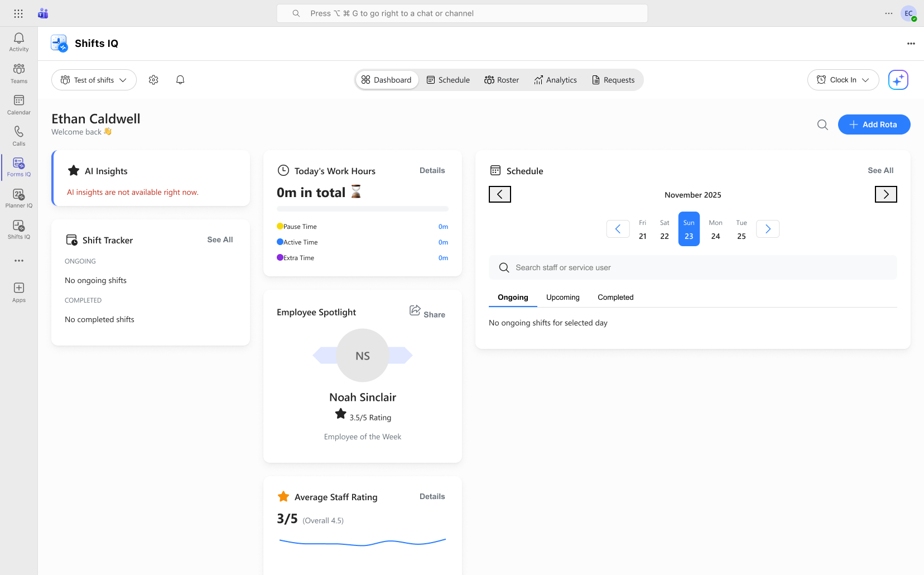This screenshot has width=924, height=575.
Task: Open Teams top bar settings and more
Action: point(889,13)
